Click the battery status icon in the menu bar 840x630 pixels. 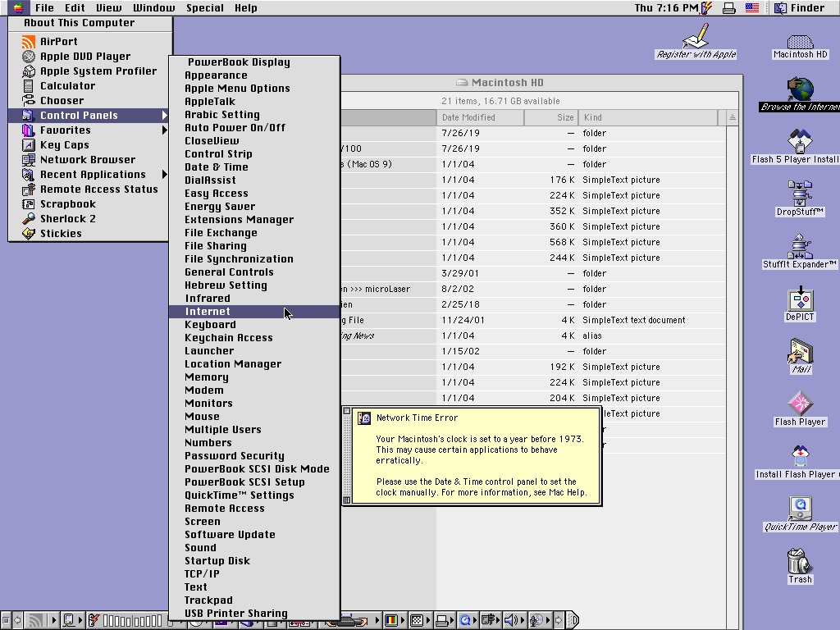pos(707,7)
